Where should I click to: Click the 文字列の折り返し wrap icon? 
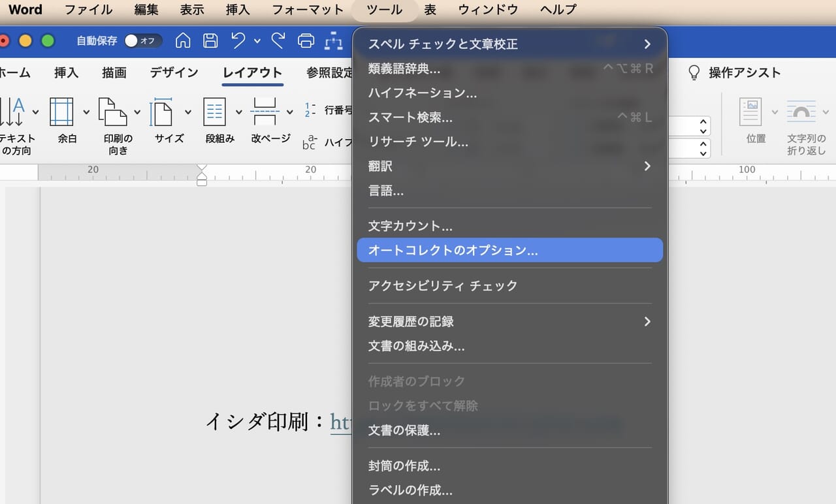click(x=801, y=112)
